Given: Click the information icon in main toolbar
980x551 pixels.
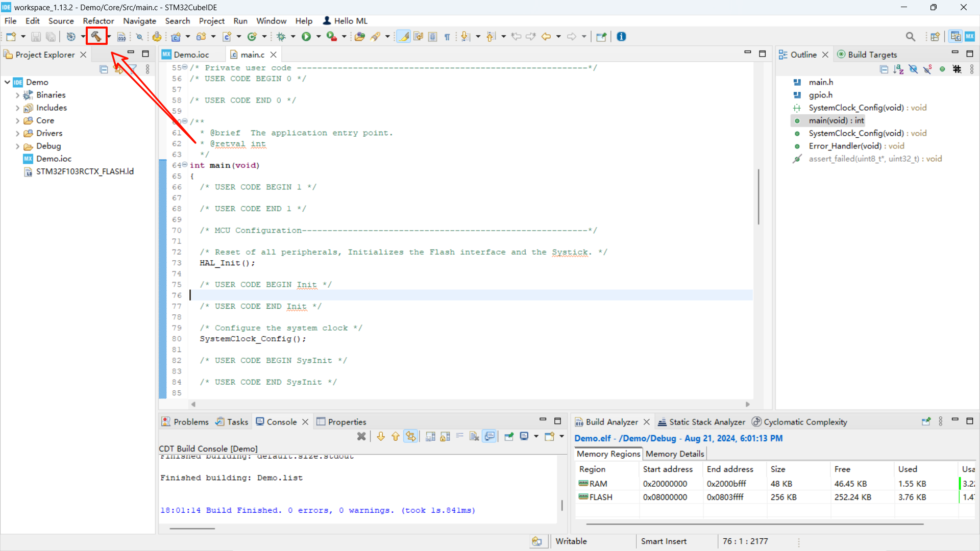Looking at the screenshot, I should click(621, 37).
